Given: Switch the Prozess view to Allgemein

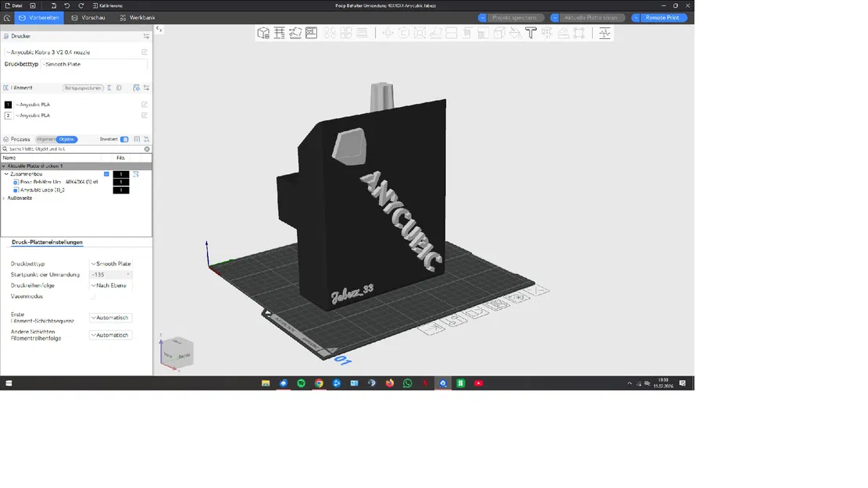Looking at the screenshot, I should click(x=45, y=138).
